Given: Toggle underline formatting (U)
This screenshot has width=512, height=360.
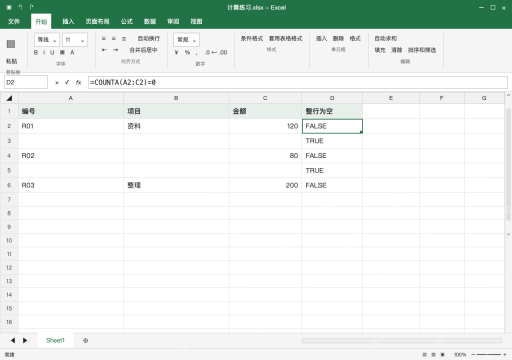Looking at the screenshot, I should [52, 52].
